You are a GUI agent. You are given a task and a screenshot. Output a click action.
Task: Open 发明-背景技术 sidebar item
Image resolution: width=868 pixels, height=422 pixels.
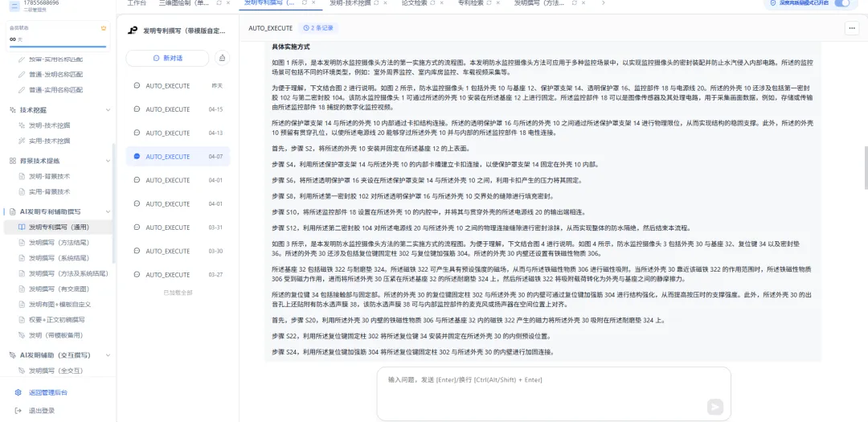tap(49, 176)
